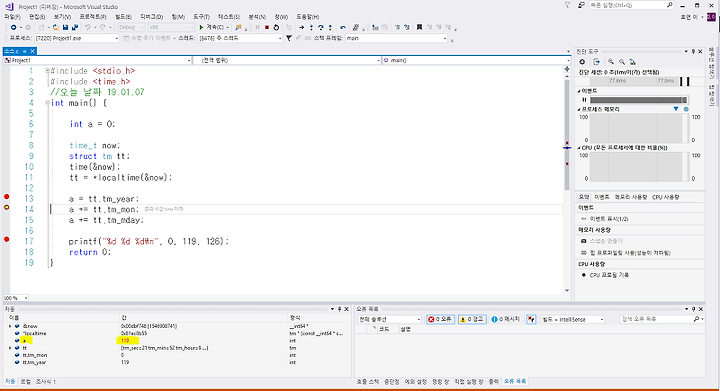Pause execution with the break-all icon
The width and height of the screenshot is (720, 391).
tap(257, 28)
